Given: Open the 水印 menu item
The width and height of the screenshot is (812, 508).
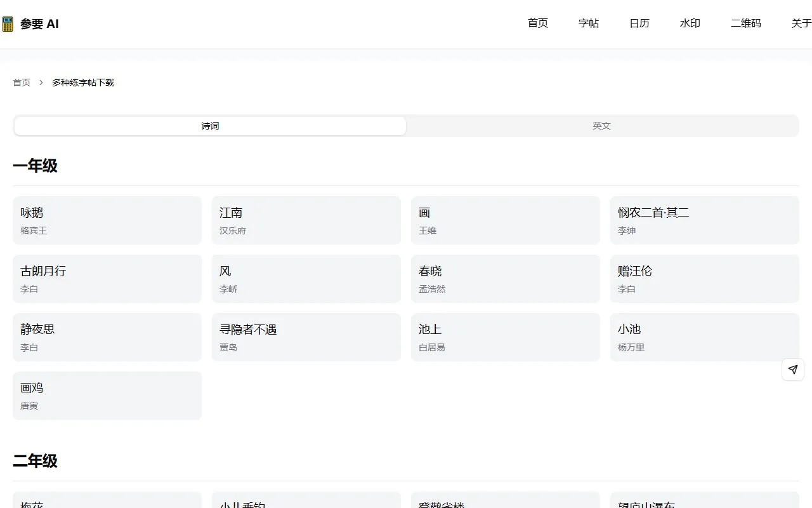Looking at the screenshot, I should (x=690, y=23).
